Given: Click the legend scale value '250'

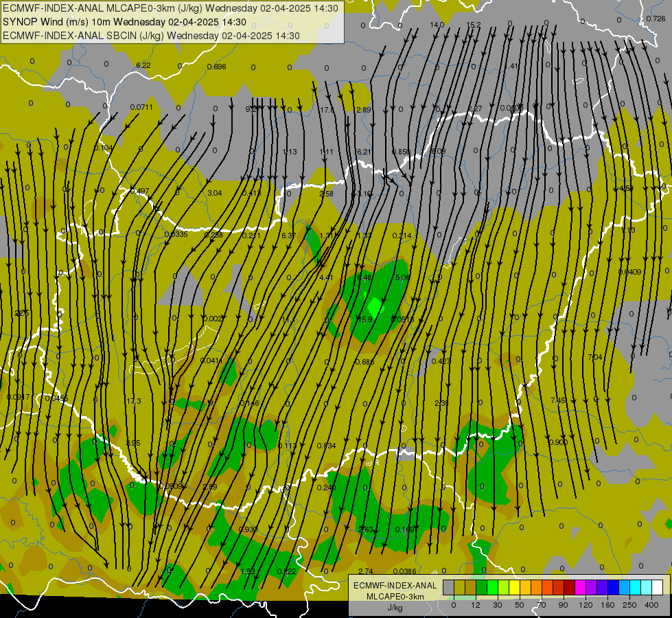Looking at the screenshot, I should click(629, 605).
